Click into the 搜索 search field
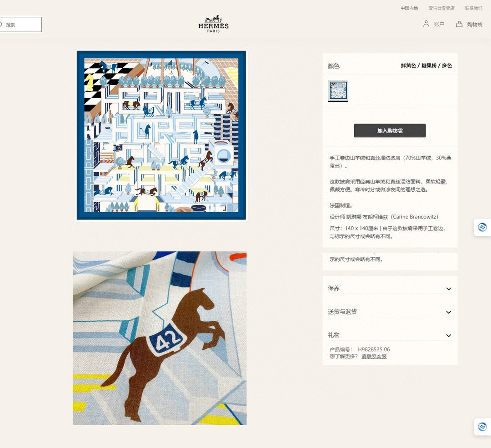Screen dimensions: 491x448 tap(20, 25)
